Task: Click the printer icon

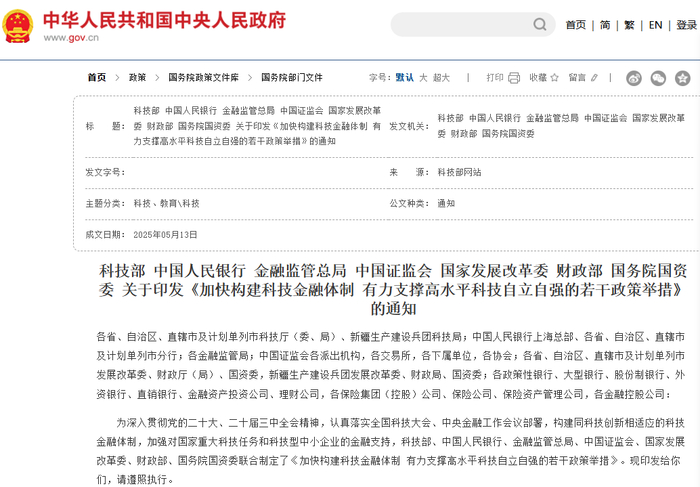Action: (514, 78)
